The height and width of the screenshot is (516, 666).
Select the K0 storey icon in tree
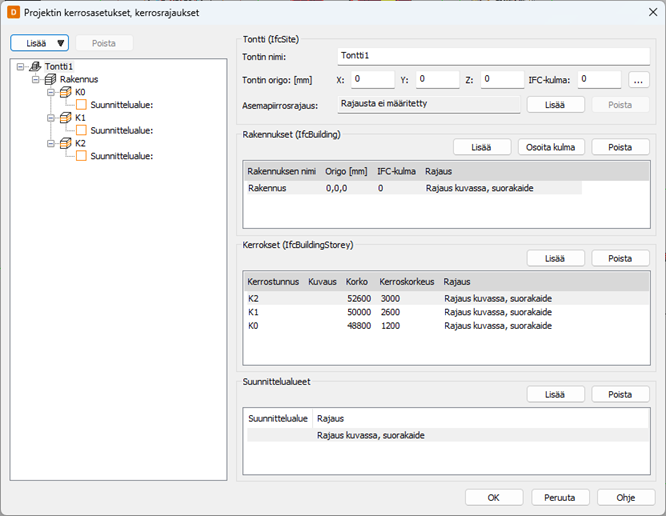pyautogui.click(x=66, y=92)
